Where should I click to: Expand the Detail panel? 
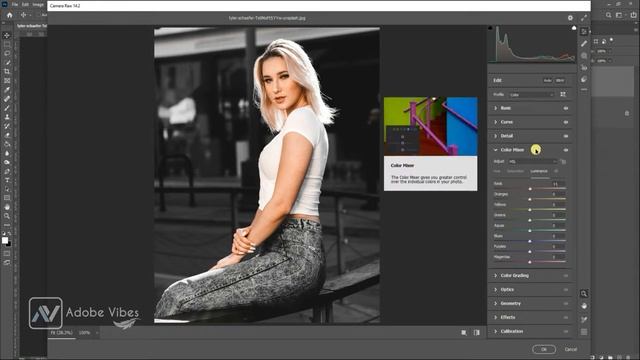pyautogui.click(x=496, y=136)
